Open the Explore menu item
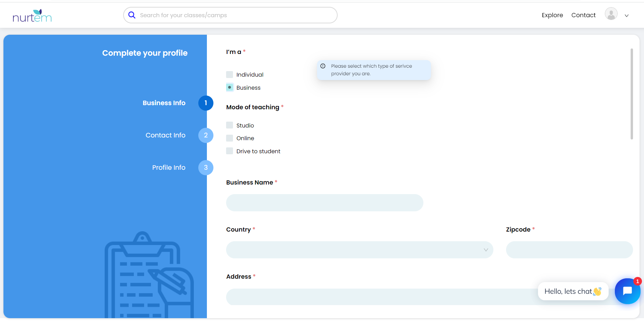This screenshot has width=644, height=324. tap(552, 15)
